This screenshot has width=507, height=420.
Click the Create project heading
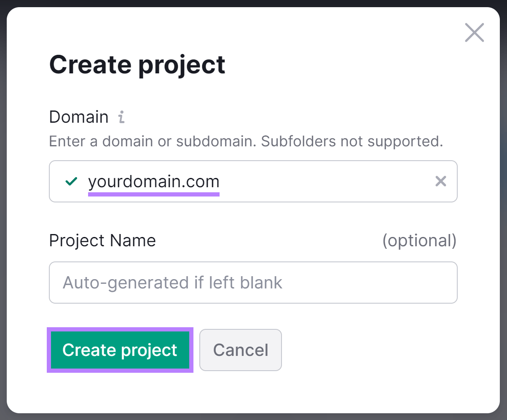(x=137, y=64)
